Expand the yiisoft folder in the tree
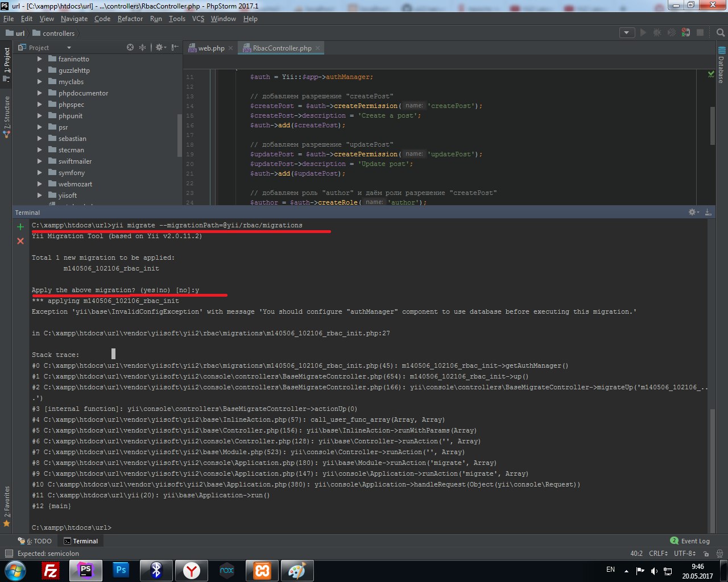Viewport: 728px width, 582px height. click(x=40, y=196)
